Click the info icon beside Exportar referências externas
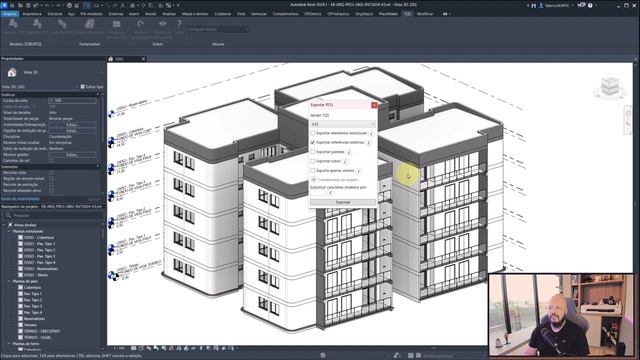This screenshot has height=360, width=640. (368, 143)
